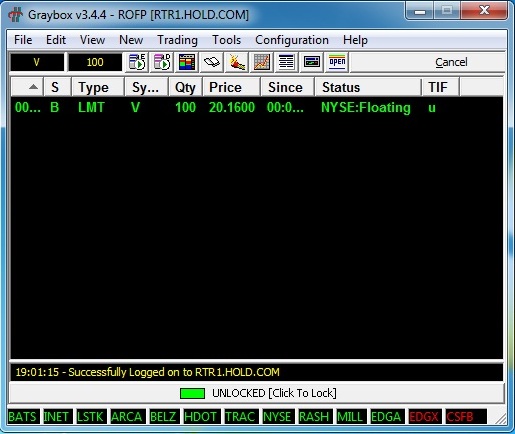Screen dimensions: 515x434
Task: Click the Successfully Logged on status message
Action: [x=147, y=372]
